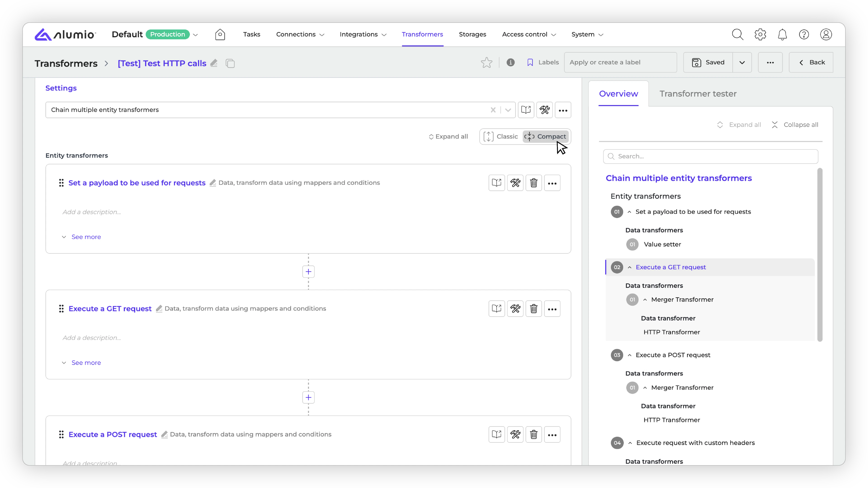Viewport: 868px width, 488px height.
Task: Go Back to transformers list
Action: 811,62
